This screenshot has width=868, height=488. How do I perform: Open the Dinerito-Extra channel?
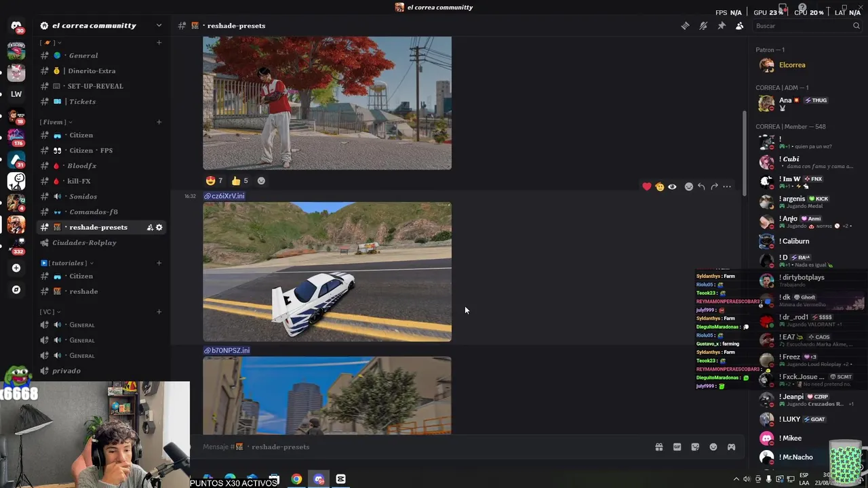pyautogui.click(x=102, y=70)
